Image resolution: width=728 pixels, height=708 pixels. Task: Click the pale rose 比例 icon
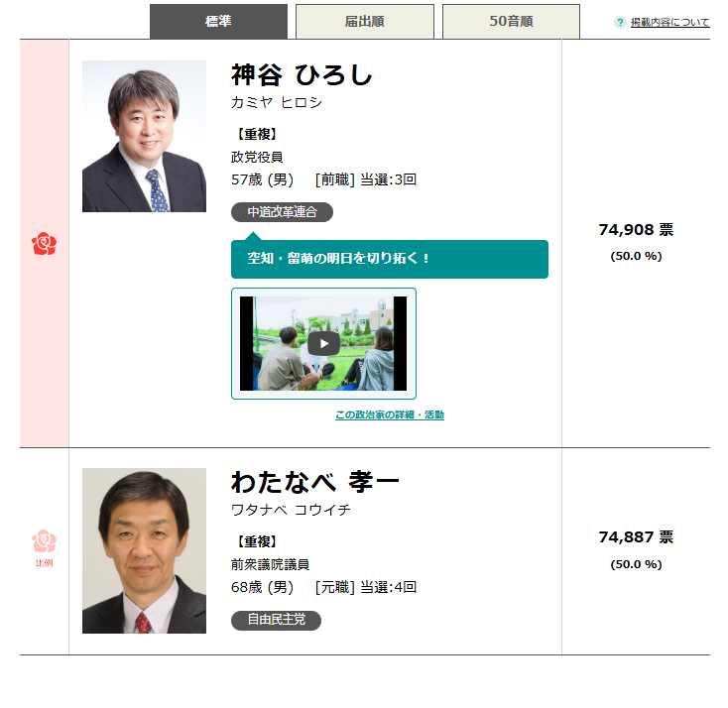coord(44,540)
